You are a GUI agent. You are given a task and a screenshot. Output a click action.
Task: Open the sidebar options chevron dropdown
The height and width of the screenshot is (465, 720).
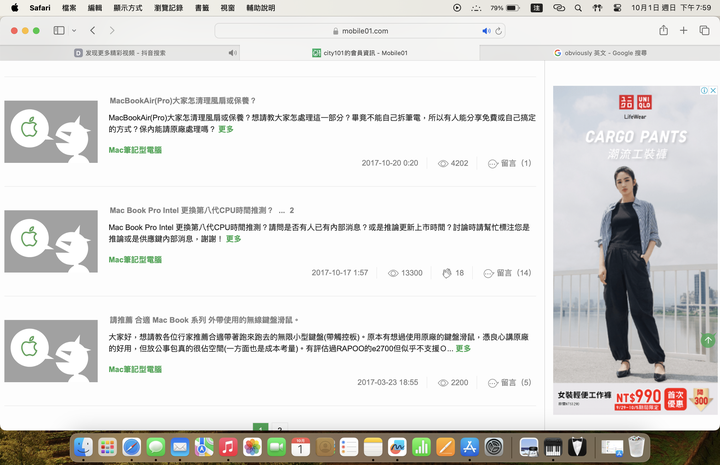point(74,31)
